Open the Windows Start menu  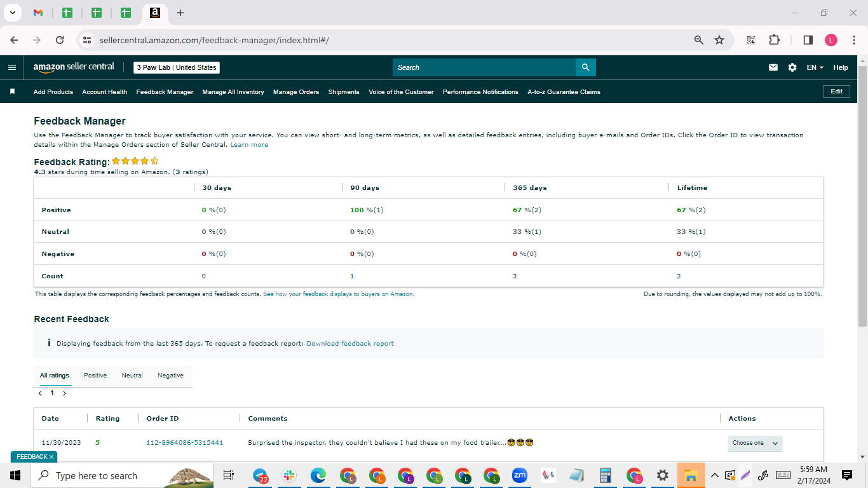click(x=15, y=475)
